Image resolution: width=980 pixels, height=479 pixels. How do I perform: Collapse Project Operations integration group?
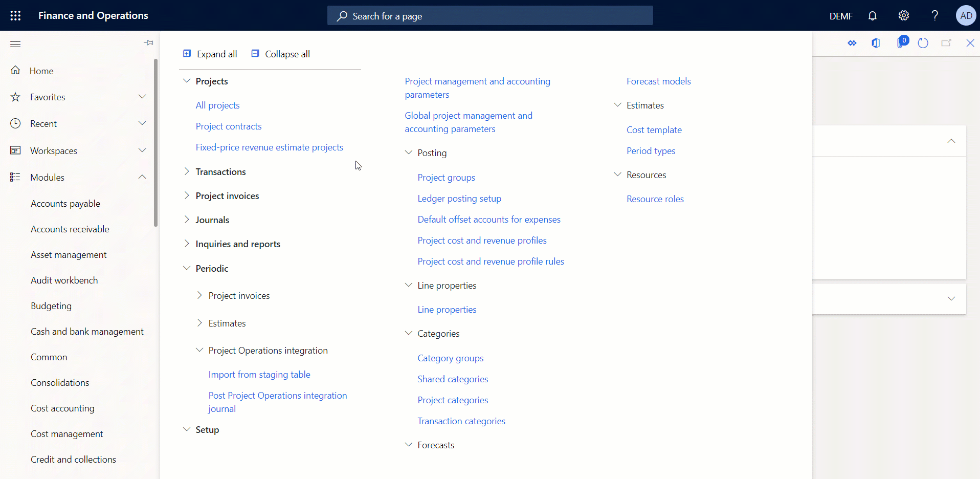coord(199,350)
